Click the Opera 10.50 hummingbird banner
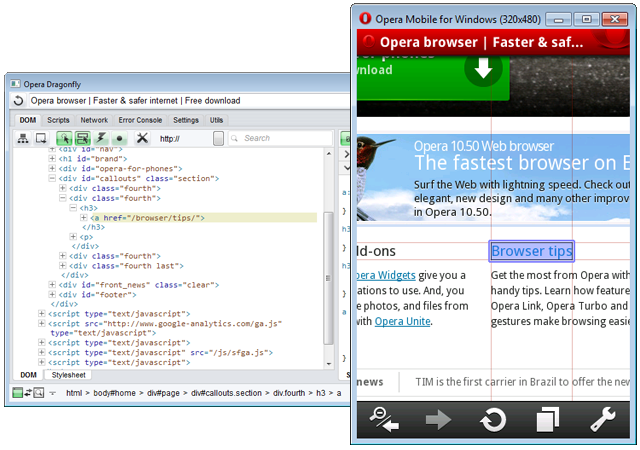 (x=493, y=178)
